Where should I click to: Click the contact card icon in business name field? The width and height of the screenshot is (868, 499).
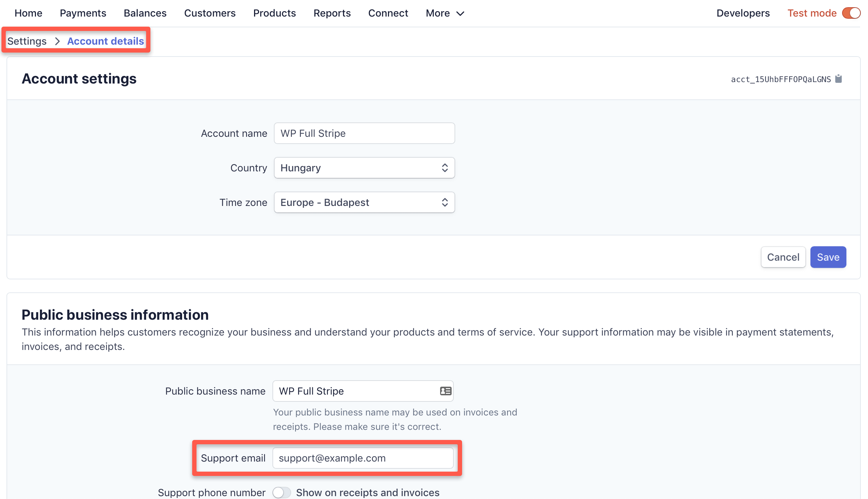pyautogui.click(x=445, y=391)
